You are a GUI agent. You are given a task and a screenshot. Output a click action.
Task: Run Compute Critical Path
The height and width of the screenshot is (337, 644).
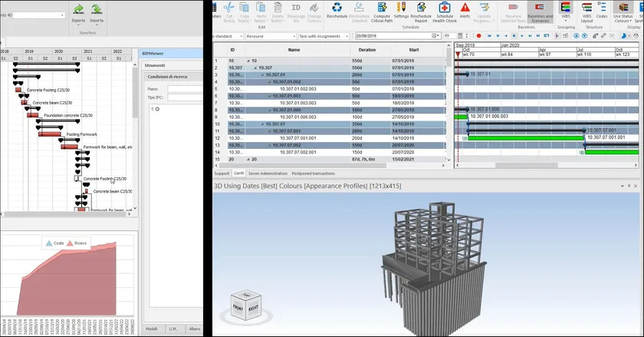click(381, 9)
